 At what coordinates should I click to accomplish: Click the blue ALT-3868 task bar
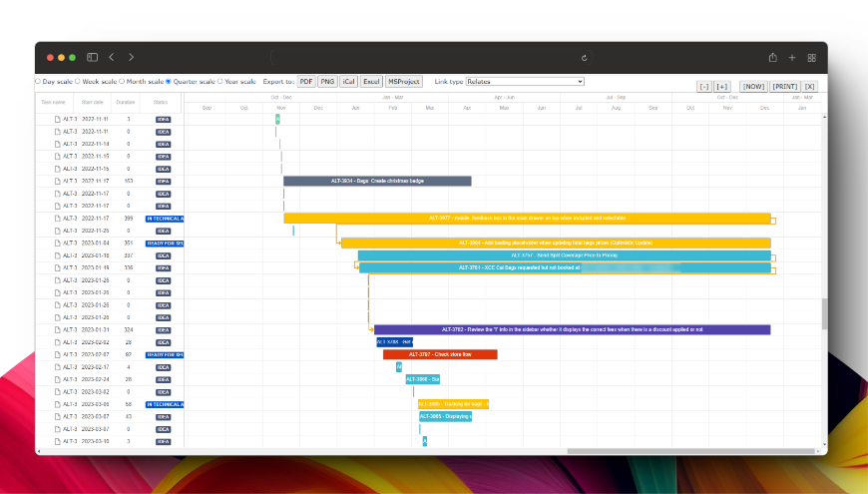pos(422,379)
